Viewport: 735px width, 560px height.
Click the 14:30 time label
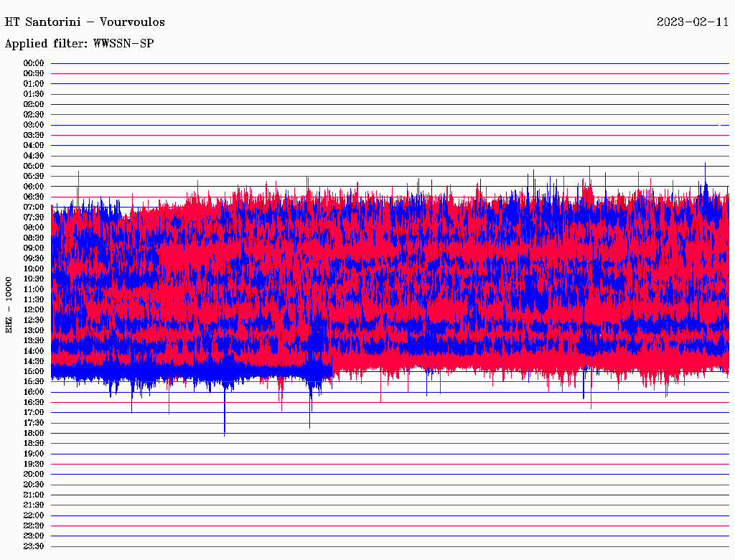pos(34,361)
